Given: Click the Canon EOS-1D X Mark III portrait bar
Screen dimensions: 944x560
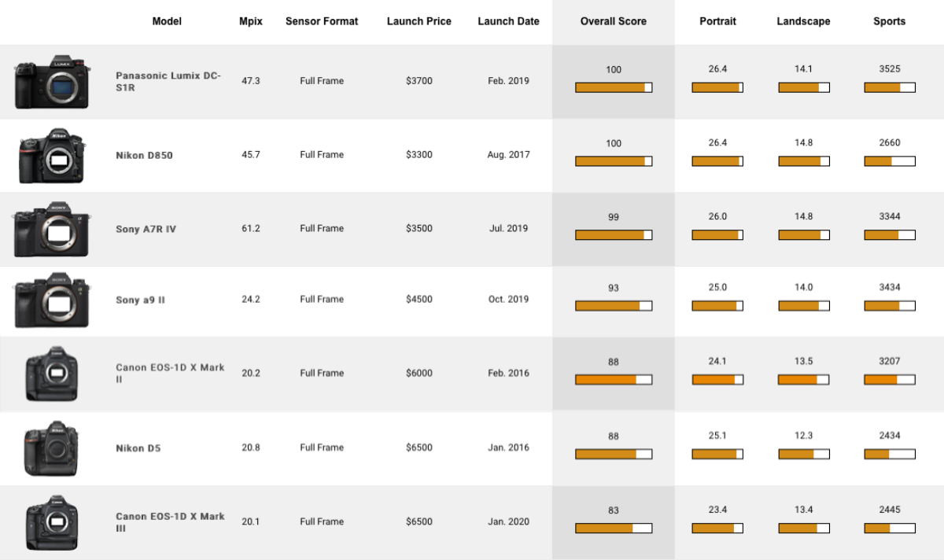Looking at the screenshot, I should [x=717, y=529].
